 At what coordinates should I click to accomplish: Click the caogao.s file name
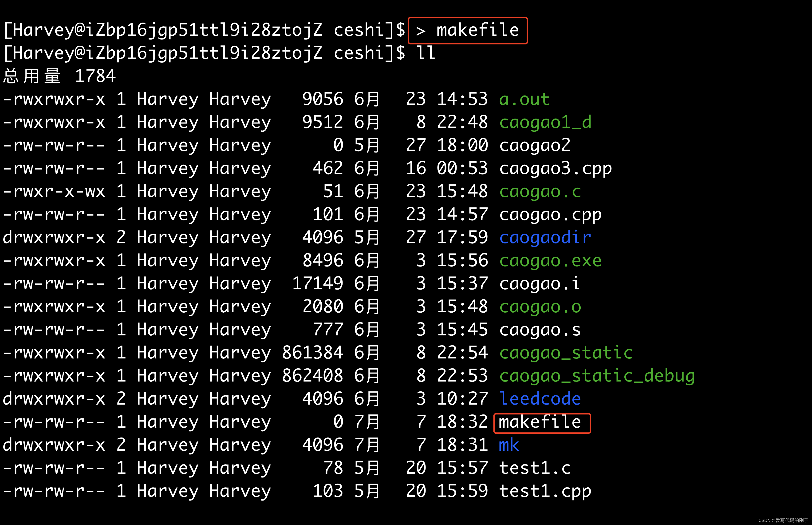pyautogui.click(x=540, y=330)
